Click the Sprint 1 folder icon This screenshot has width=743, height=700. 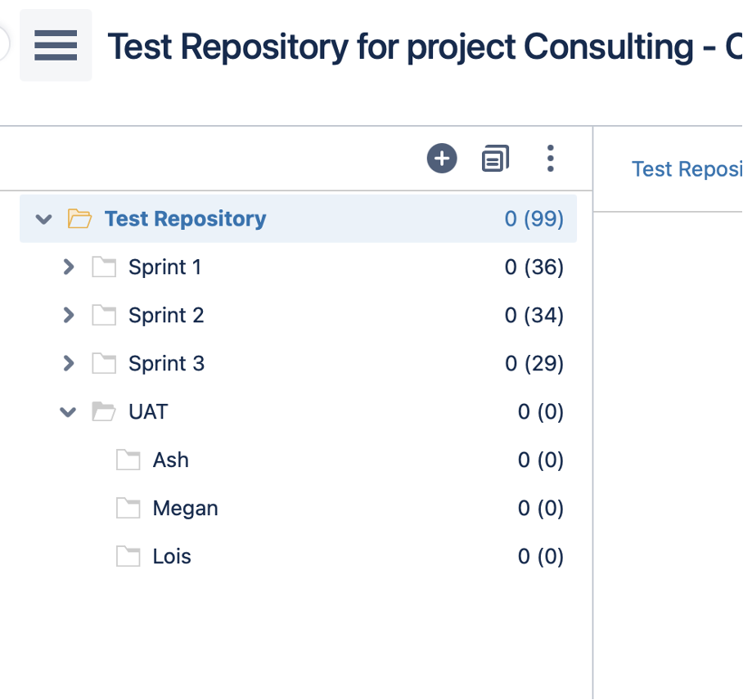[x=104, y=267]
